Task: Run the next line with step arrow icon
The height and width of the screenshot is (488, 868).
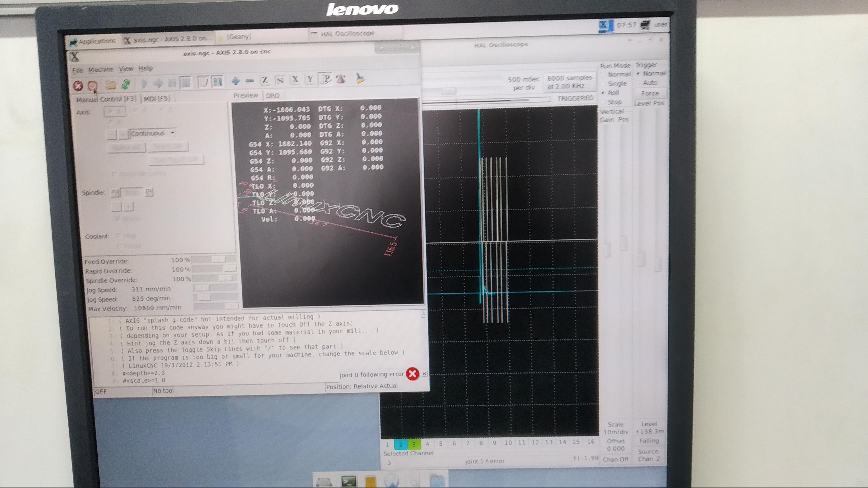Action: click(x=158, y=83)
